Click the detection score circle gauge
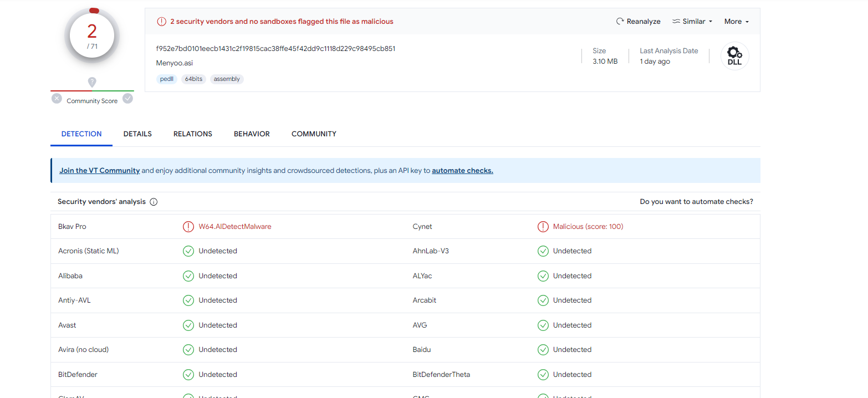The width and height of the screenshot is (868, 398). point(92,36)
